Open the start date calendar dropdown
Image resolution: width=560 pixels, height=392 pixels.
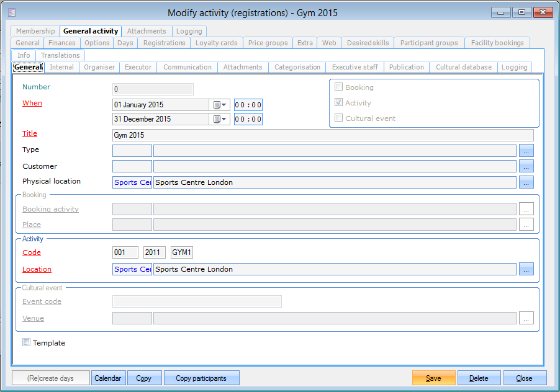(x=220, y=105)
